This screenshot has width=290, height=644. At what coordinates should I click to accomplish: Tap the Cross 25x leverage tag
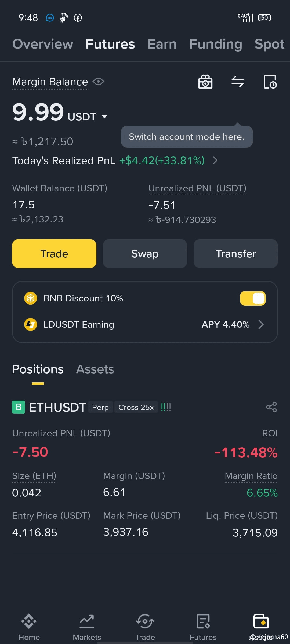pos(136,407)
